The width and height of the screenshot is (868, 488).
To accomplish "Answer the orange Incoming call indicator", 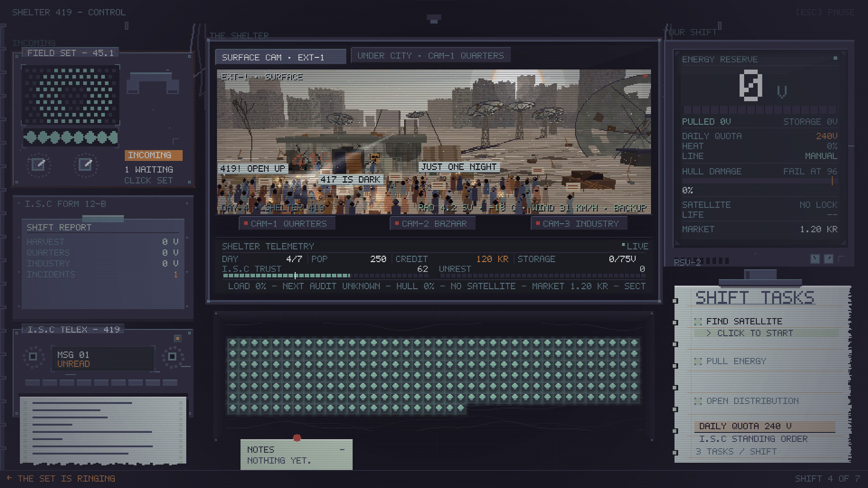I will pyautogui.click(x=153, y=155).
